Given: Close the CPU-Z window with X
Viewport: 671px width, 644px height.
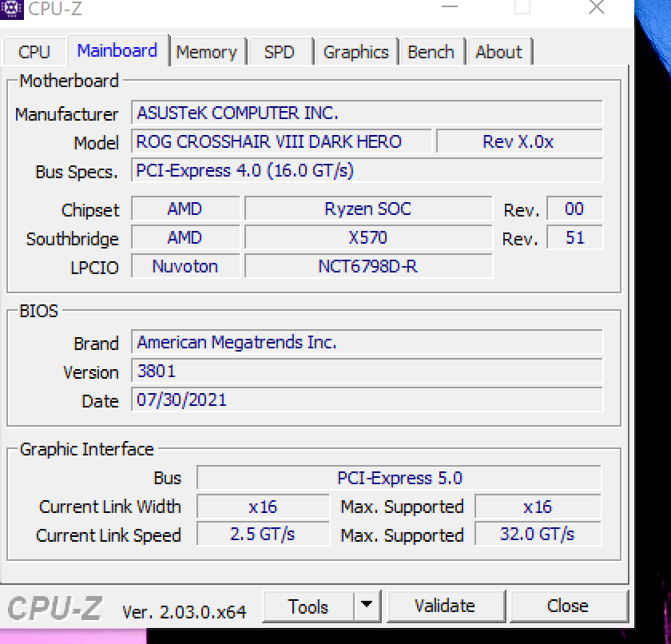Looking at the screenshot, I should (x=597, y=7).
